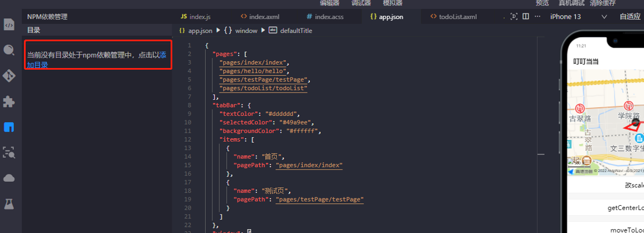Switch to the index.acss tab
This screenshot has height=233, width=644.
(325, 17)
